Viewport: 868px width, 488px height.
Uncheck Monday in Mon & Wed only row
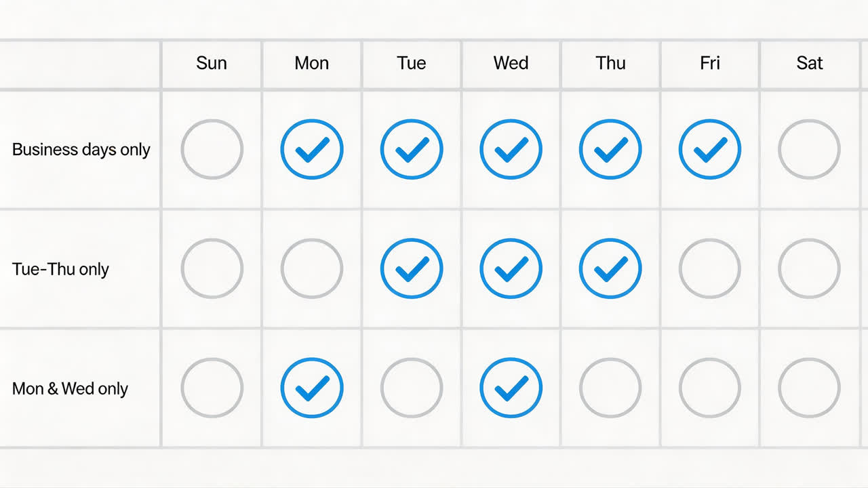point(312,388)
